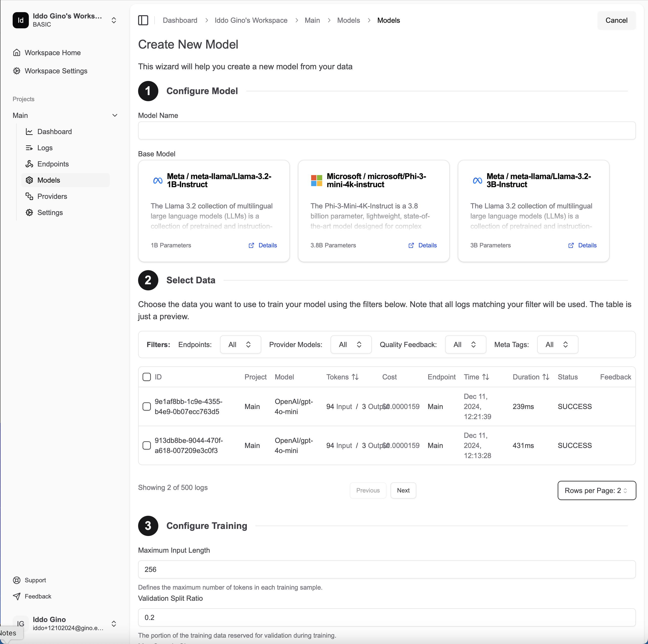Select all logs with the header checkbox

[x=147, y=377]
